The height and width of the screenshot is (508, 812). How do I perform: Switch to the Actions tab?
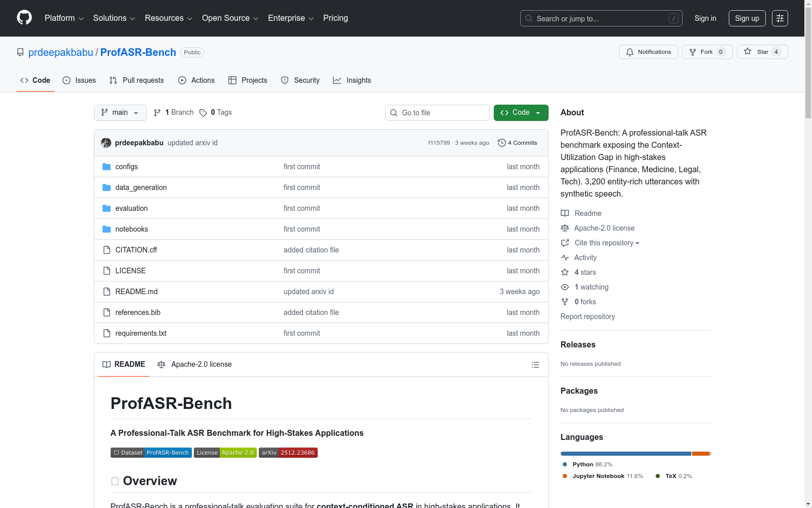[x=196, y=80]
